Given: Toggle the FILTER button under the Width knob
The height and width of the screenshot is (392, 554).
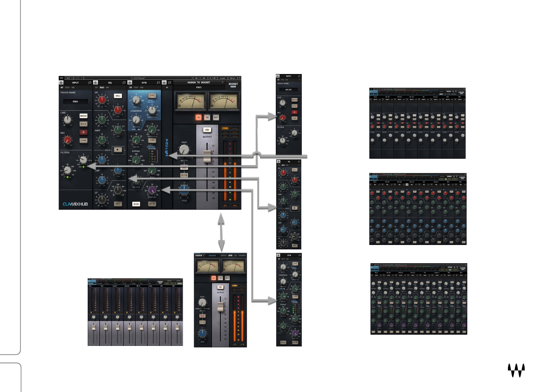Looking at the screenshot, I should point(184,175).
